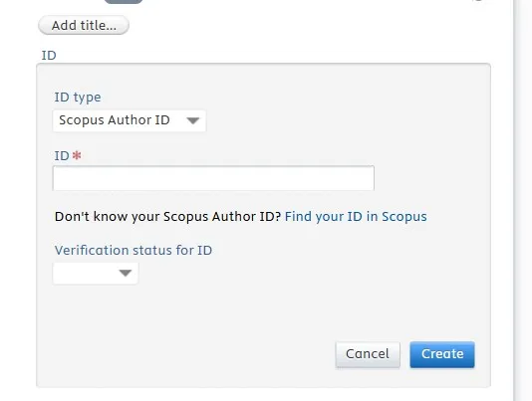
Task: Click the red required asterisk next to ID
Action: tap(77, 155)
